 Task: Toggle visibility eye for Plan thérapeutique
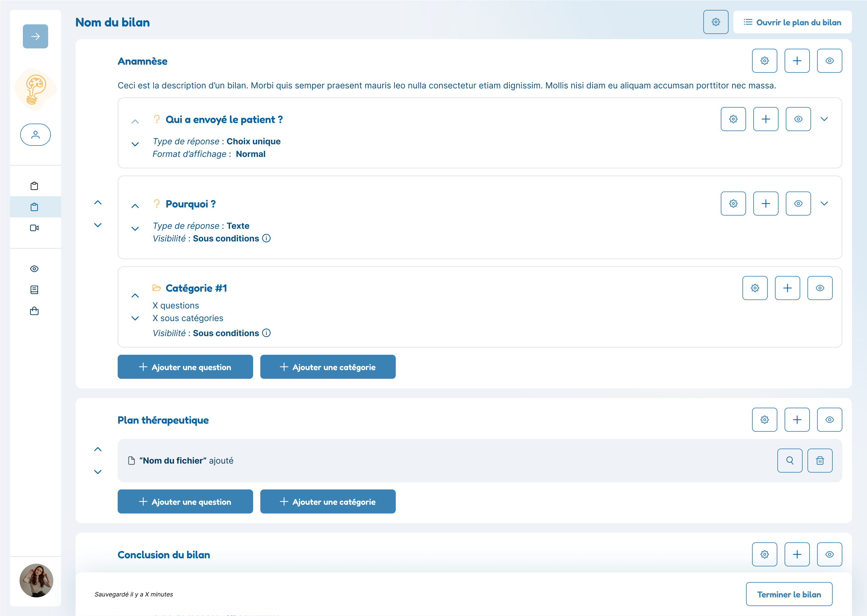(829, 420)
